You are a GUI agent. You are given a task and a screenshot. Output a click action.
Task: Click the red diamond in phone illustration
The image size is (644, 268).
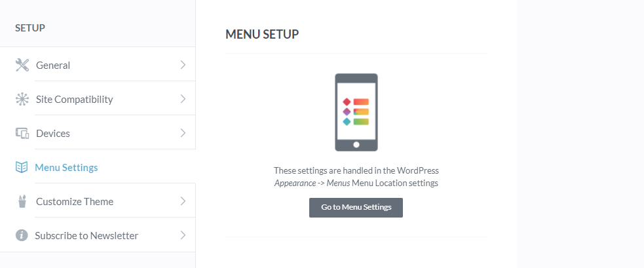point(347,102)
